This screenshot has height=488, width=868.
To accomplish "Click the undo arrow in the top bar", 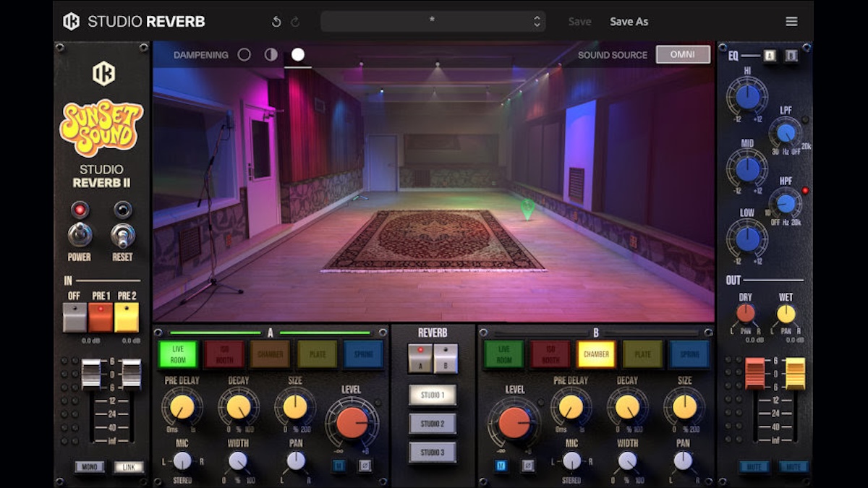I will point(276,22).
